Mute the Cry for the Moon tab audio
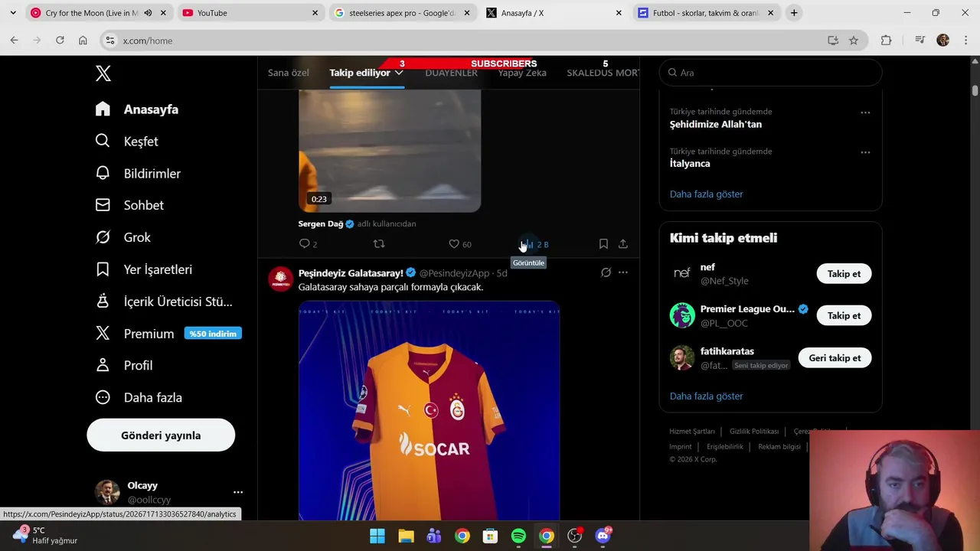This screenshot has width=980, height=551. 148,13
